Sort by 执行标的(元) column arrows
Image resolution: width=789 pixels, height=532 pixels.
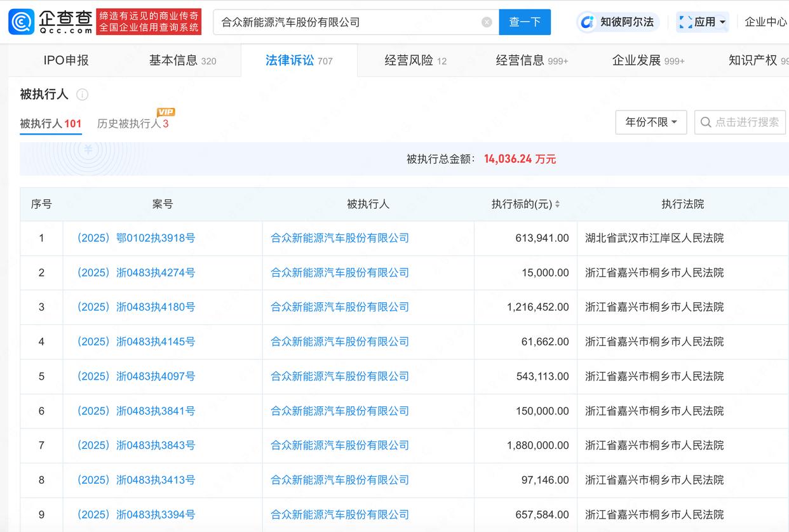click(x=558, y=204)
